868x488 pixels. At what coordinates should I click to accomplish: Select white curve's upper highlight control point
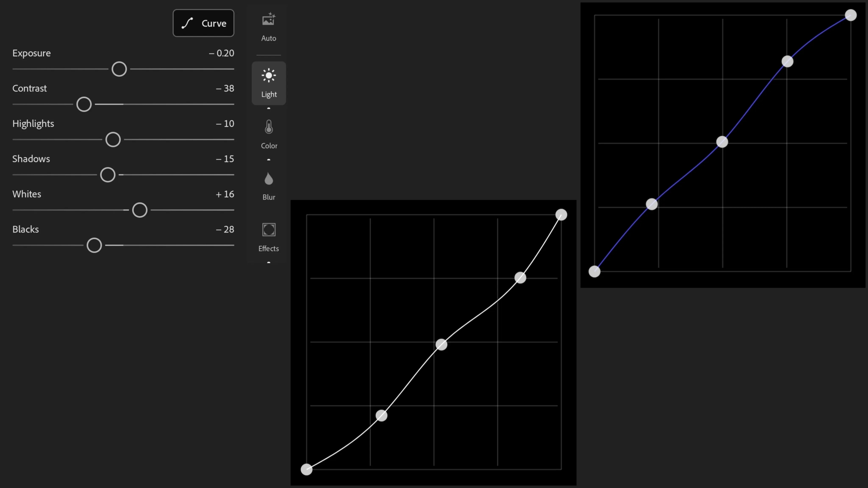point(520,278)
